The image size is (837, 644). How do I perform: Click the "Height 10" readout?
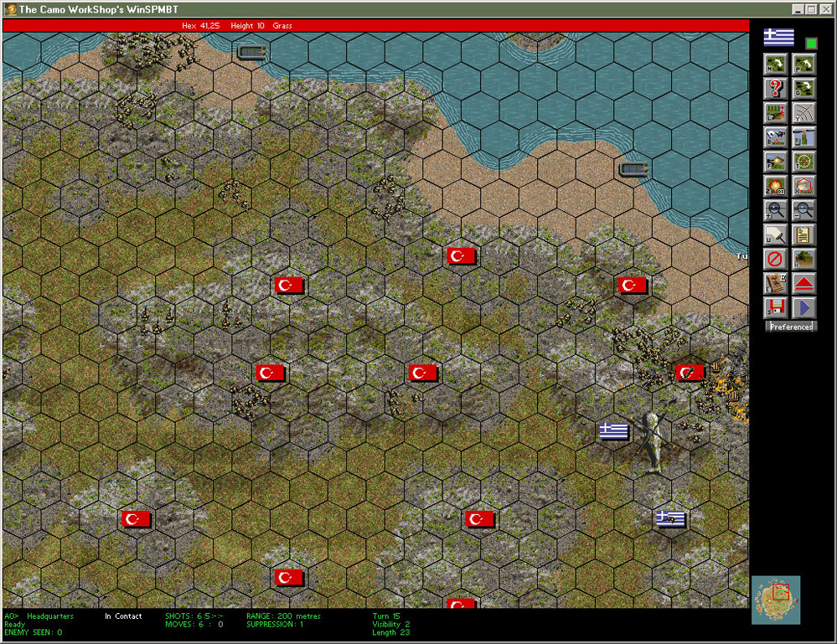pos(247,26)
